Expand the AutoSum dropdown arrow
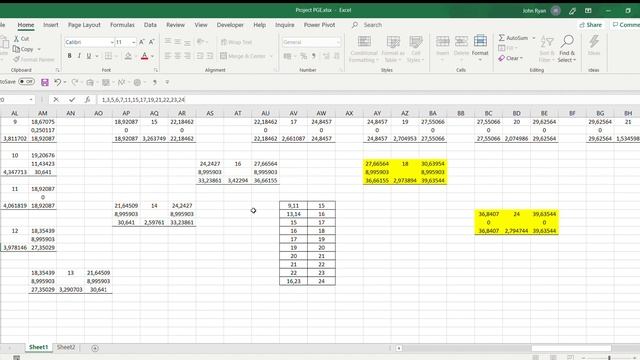The height and width of the screenshot is (360, 640). (x=533, y=38)
